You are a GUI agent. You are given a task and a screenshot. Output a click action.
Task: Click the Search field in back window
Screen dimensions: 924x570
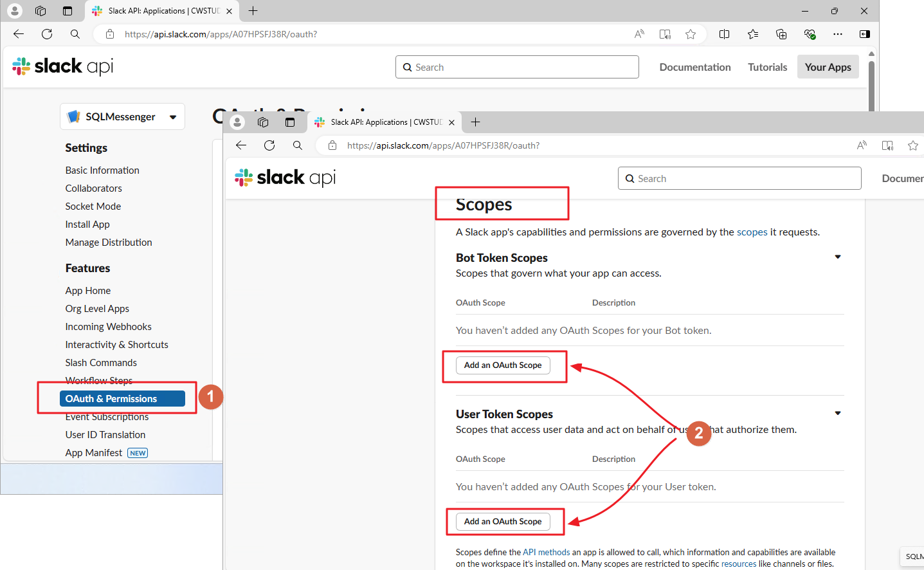(517, 67)
